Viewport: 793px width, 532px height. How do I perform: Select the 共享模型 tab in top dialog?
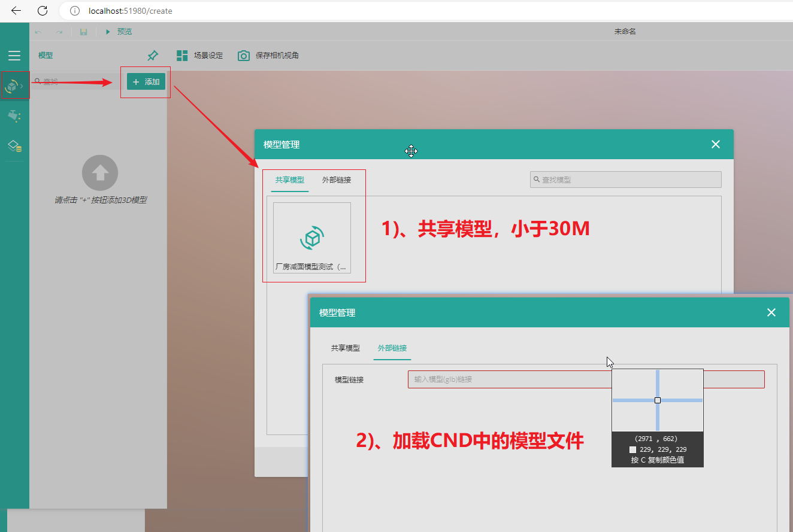(289, 180)
